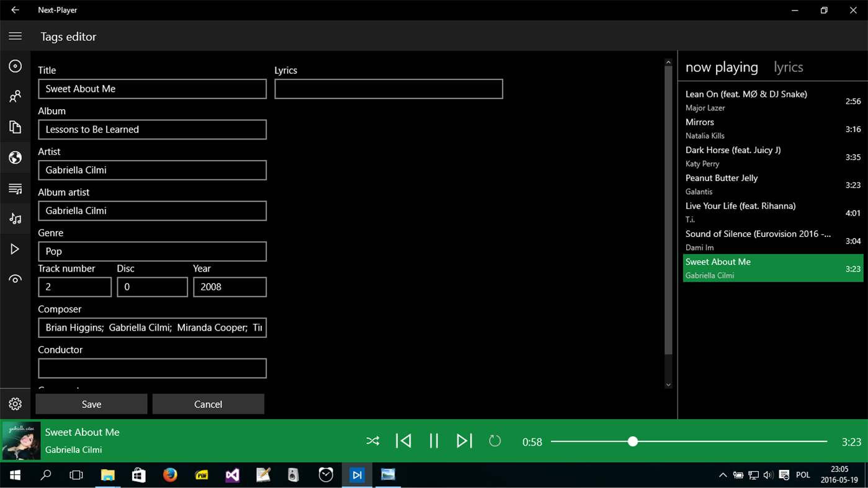Screen dimensions: 868x488
Task: Switch to the lyrics tab
Action: pyautogui.click(x=788, y=66)
